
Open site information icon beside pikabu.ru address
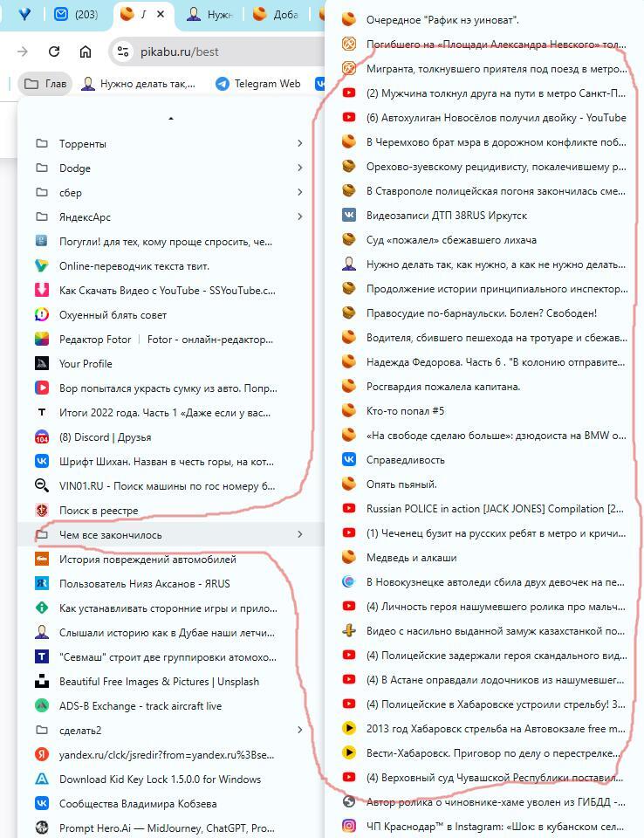pos(123,52)
